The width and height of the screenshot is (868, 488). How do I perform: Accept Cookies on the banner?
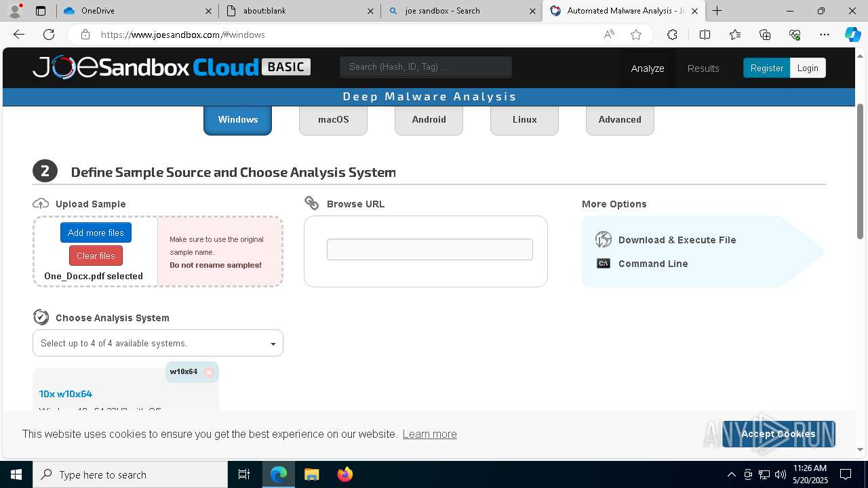778,434
